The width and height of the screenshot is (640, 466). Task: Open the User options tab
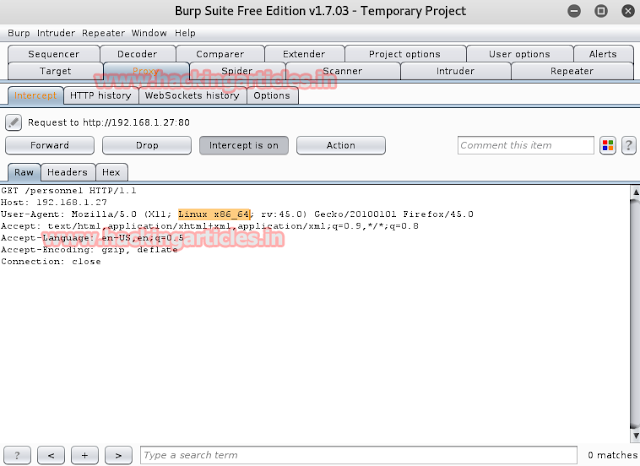(x=520, y=54)
